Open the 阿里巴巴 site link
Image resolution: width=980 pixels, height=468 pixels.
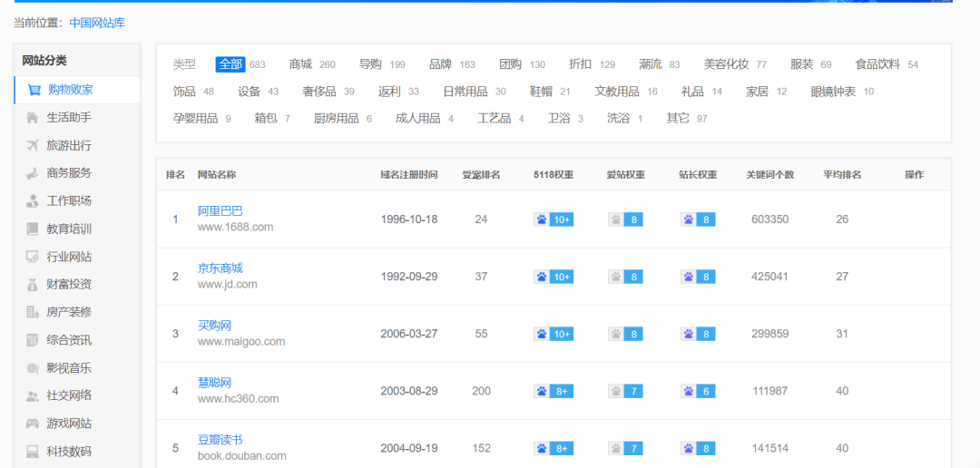220,211
